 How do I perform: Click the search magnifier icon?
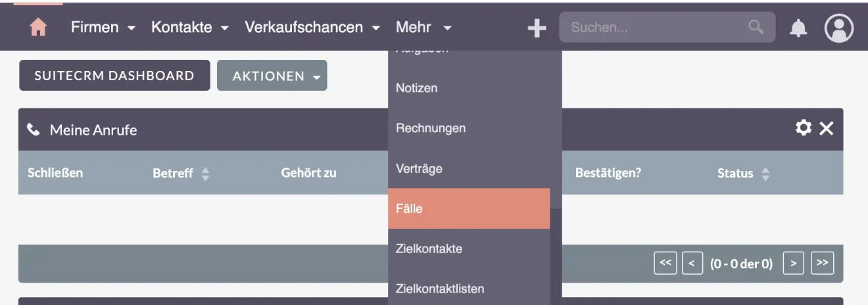(x=756, y=27)
